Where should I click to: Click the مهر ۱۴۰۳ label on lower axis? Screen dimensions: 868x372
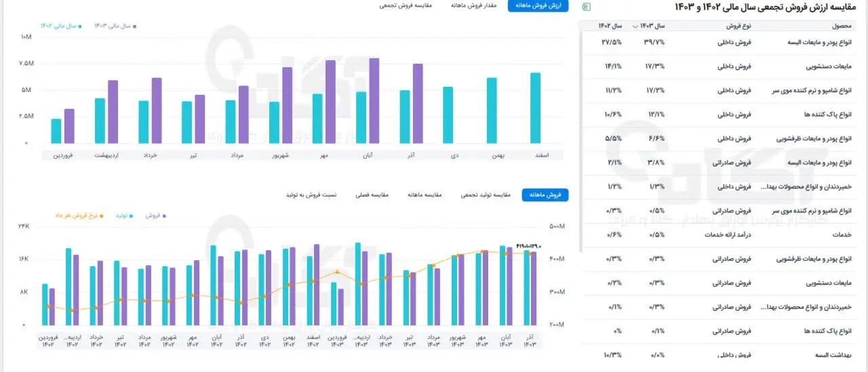(x=482, y=341)
